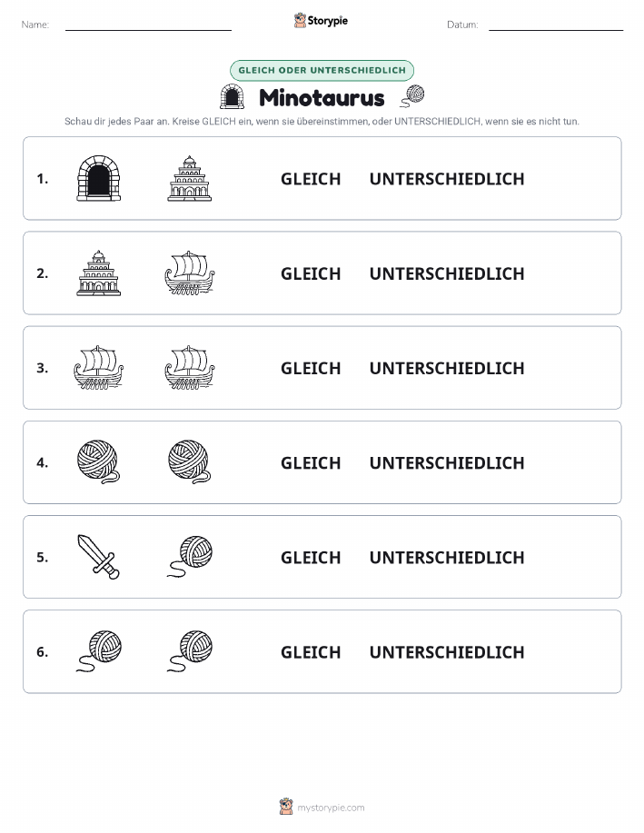Pick UNTERSCHIEDLICH in row 4

coord(447,462)
